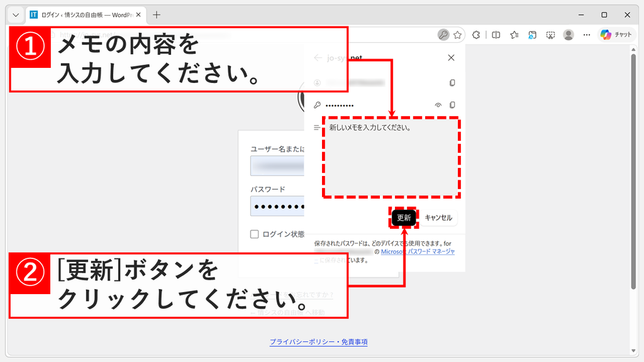Screen dimensions: 644x362
Task: Open the Collections icon
Action: (532, 35)
